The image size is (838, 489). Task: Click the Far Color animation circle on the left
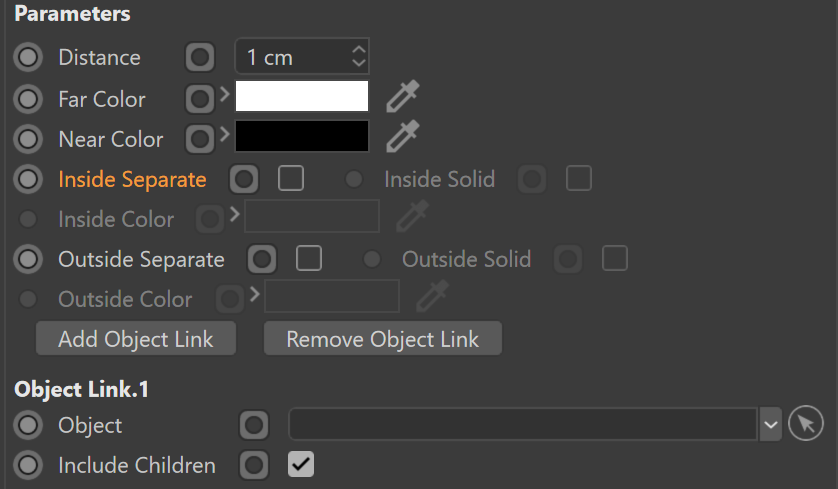click(28, 99)
